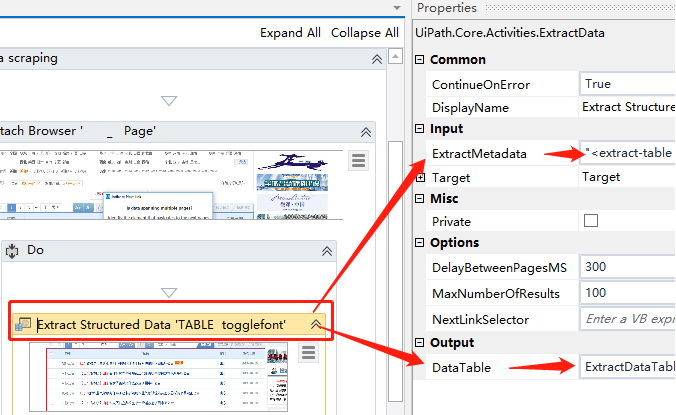Select the Private property label
The image size is (676, 415).
click(451, 222)
